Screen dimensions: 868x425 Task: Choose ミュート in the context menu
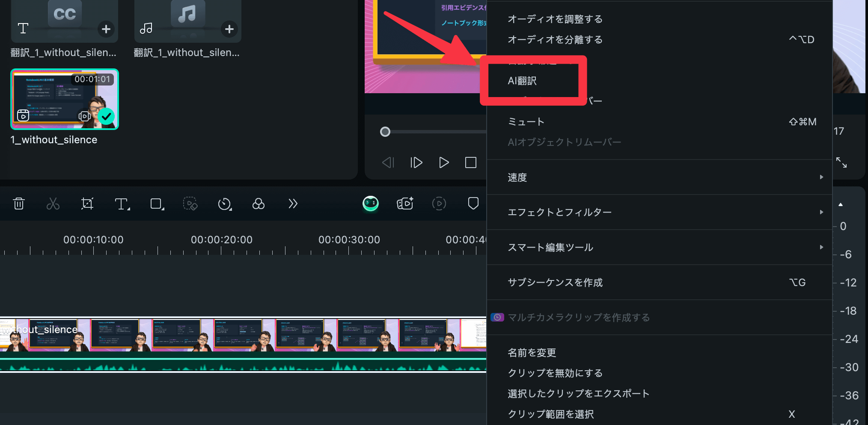(526, 122)
